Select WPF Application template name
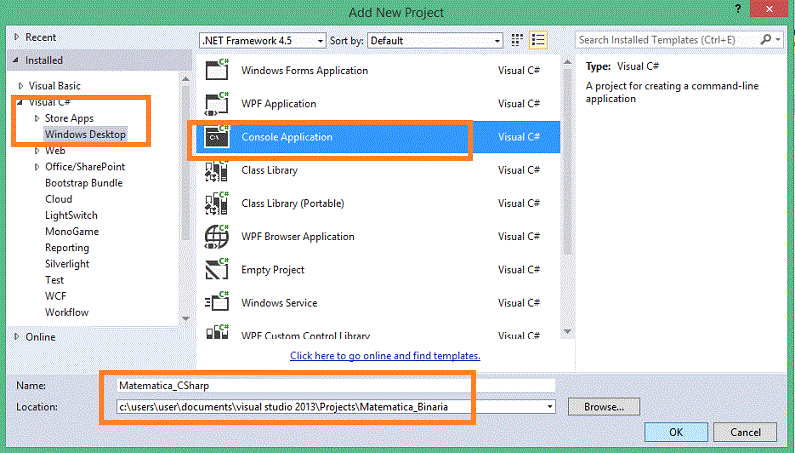 278,103
